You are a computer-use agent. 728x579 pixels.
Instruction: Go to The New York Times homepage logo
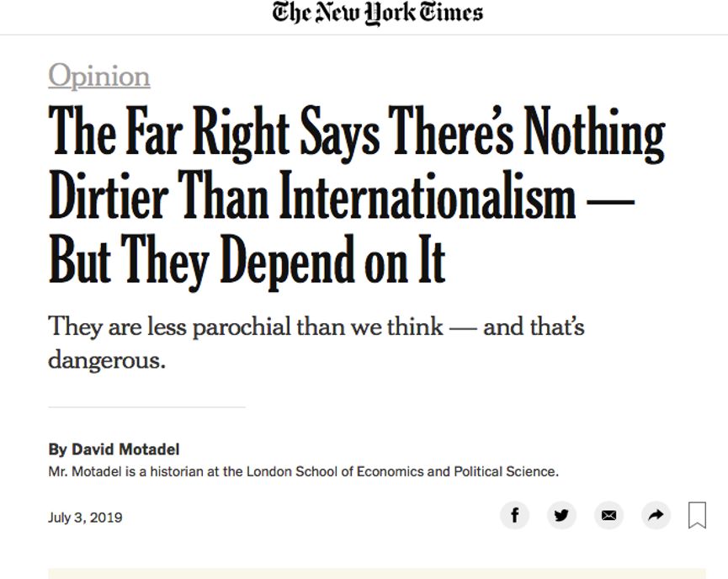[x=377, y=13]
